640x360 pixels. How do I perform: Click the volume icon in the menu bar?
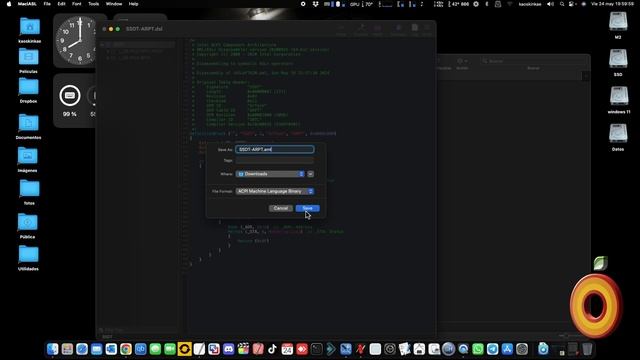[550, 4]
